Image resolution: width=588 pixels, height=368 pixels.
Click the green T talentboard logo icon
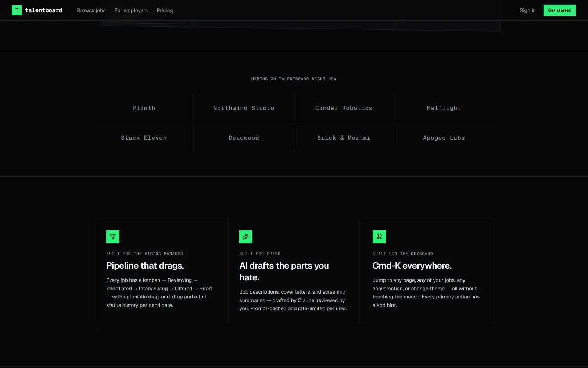[x=17, y=10]
